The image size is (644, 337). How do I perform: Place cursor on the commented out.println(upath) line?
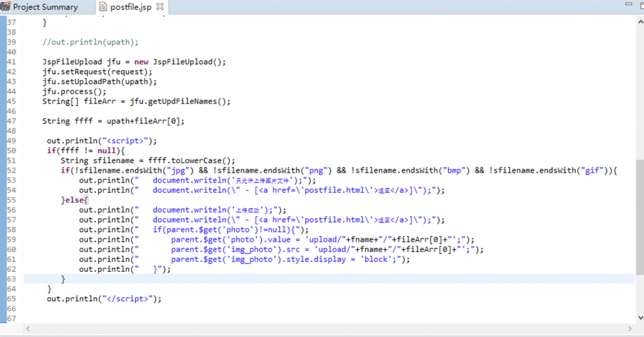click(90, 42)
